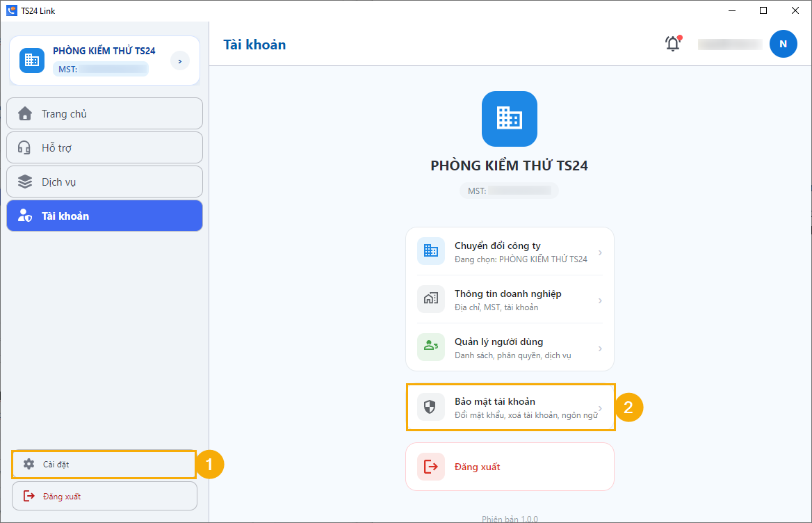Click Đăng xuất button in the sidebar
The image size is (812, 523).
click(104, 496)
